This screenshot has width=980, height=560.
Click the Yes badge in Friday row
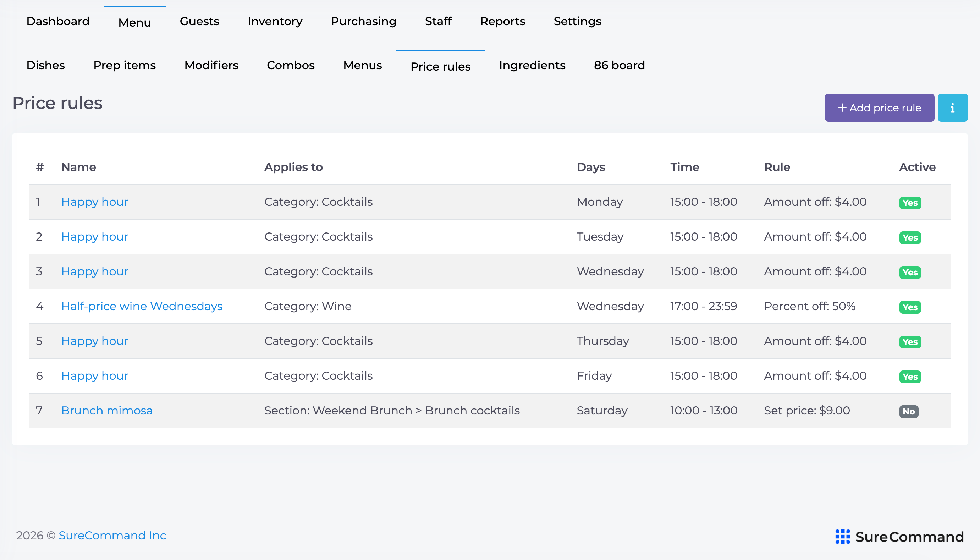tap(910, 377)
